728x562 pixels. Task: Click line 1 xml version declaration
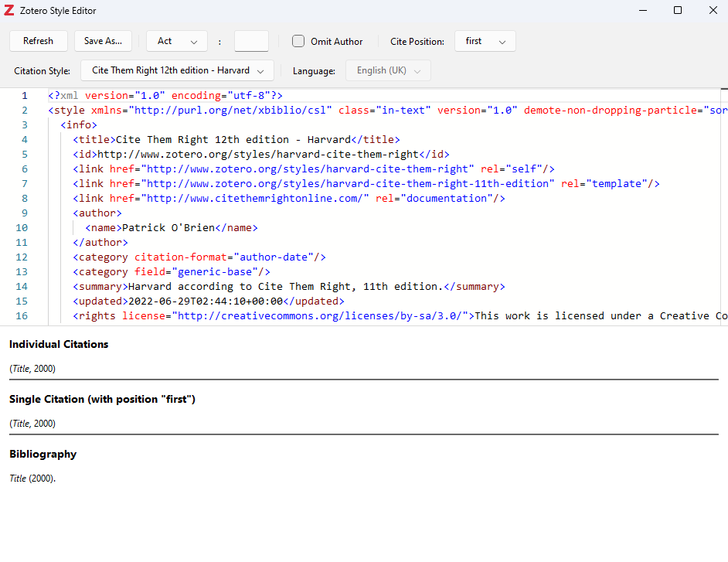pos(165,96)
